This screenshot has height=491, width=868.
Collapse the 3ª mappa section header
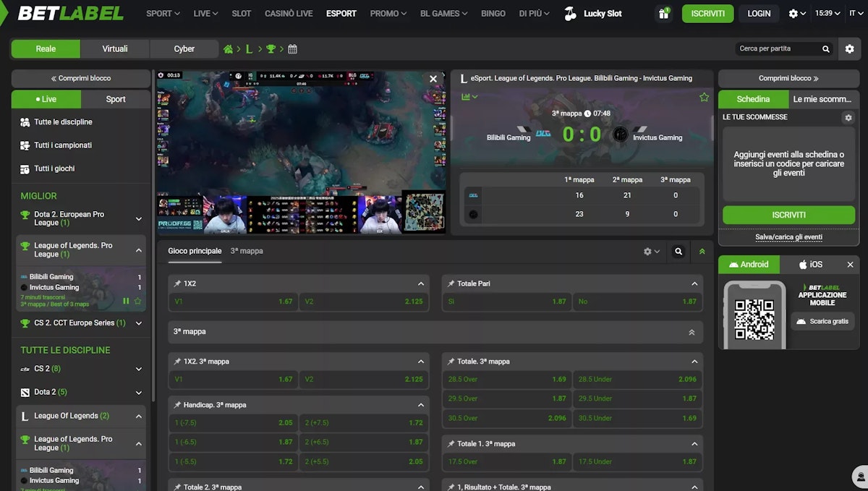(692, 332)
